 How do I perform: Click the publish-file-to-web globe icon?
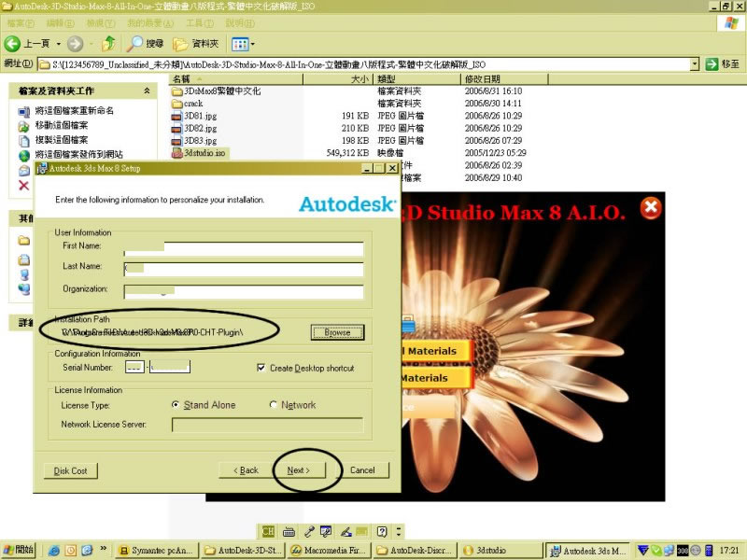point(24,155)
